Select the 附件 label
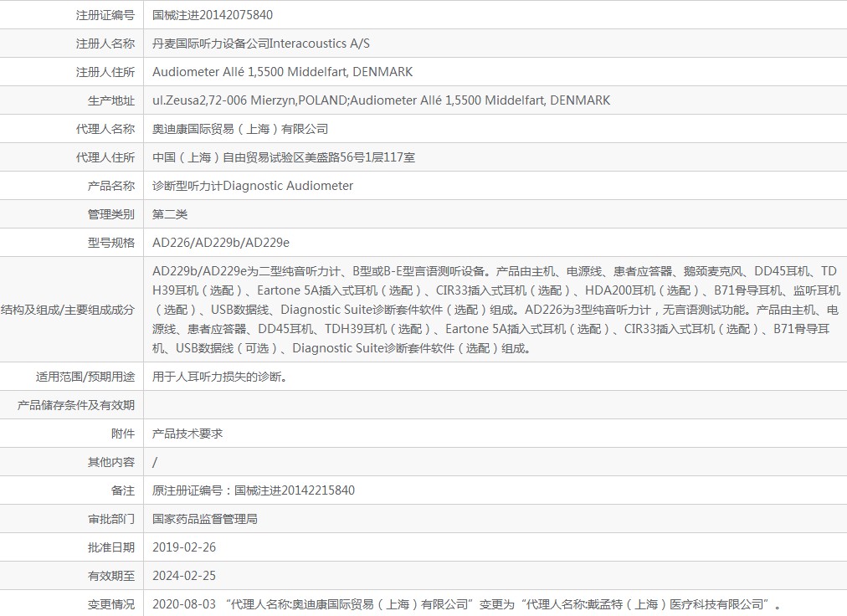Viewport: 847px width, 616px height. pos(123,434)
